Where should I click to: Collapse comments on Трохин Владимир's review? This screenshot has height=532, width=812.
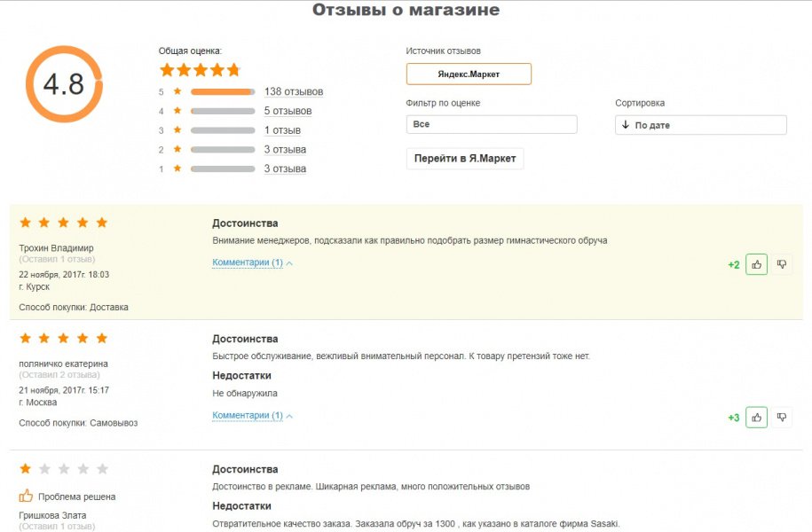[x=252, y=262]
